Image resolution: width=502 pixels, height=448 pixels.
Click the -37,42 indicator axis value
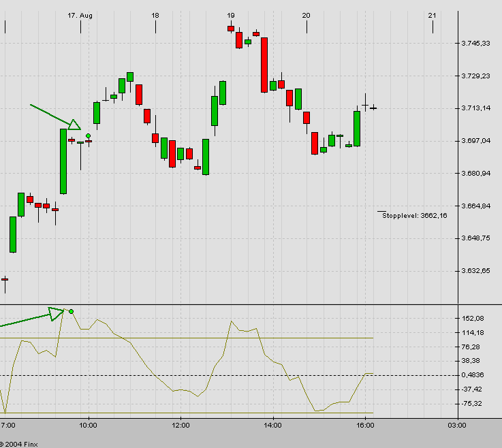click(x=471, y=389)
